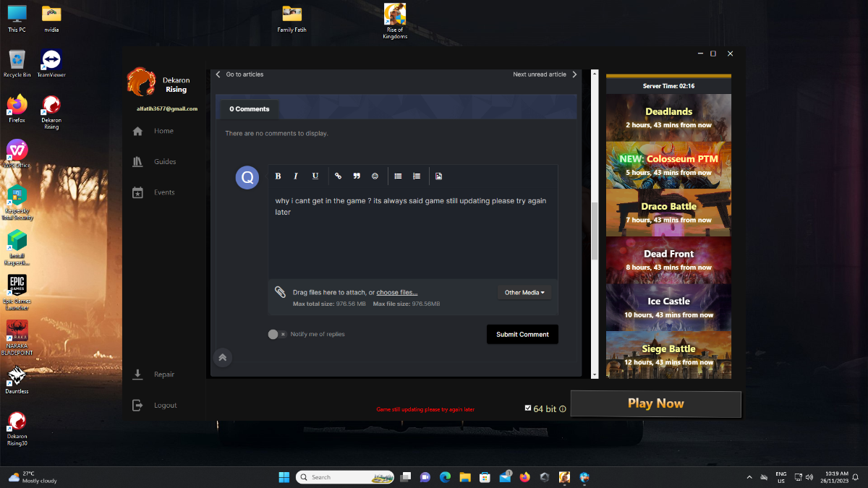The width and height of the screenshot is (868, 488).
Task: Toggle bold formatting in comment editor
Action: point(278,176)
